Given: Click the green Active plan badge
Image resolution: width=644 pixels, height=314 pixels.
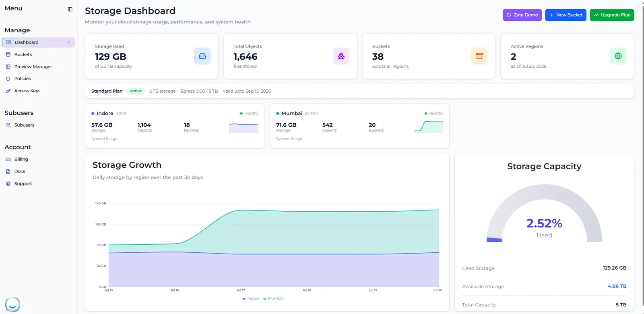Looking at the screenshot, I should click(x=136, y=91).
